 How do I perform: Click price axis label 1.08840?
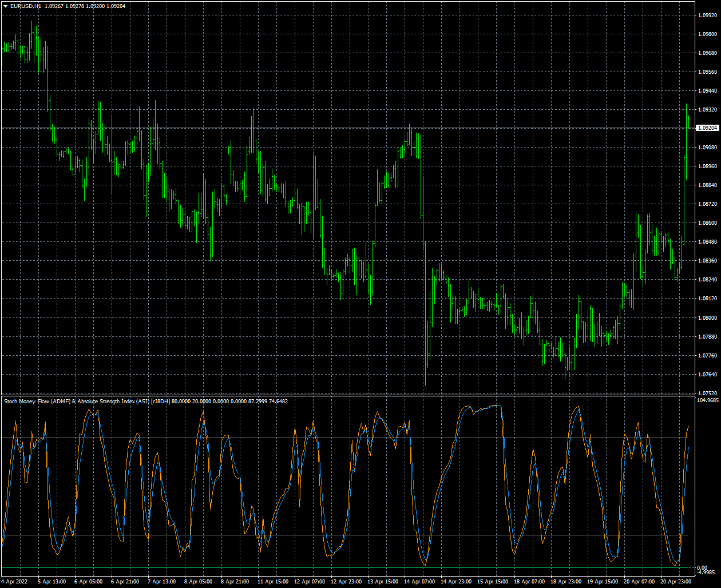[x=708, y=185]
